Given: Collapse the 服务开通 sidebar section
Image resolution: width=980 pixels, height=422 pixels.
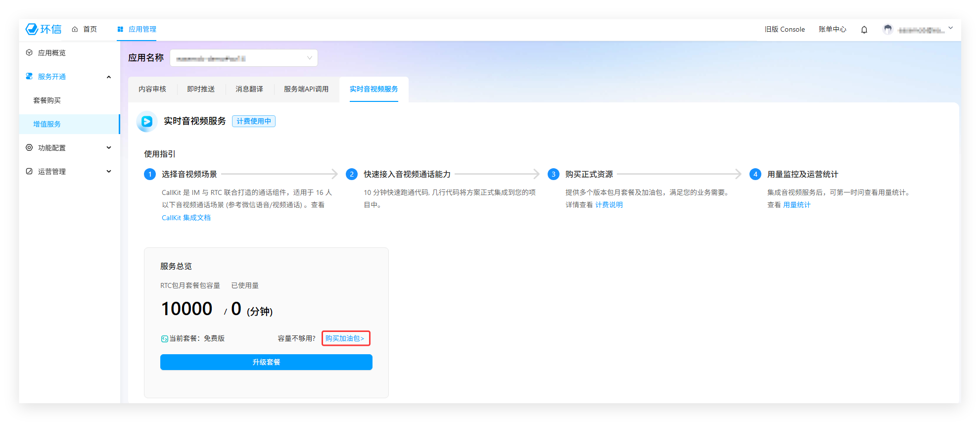Looking at the screenshot, I should (109, 77).
